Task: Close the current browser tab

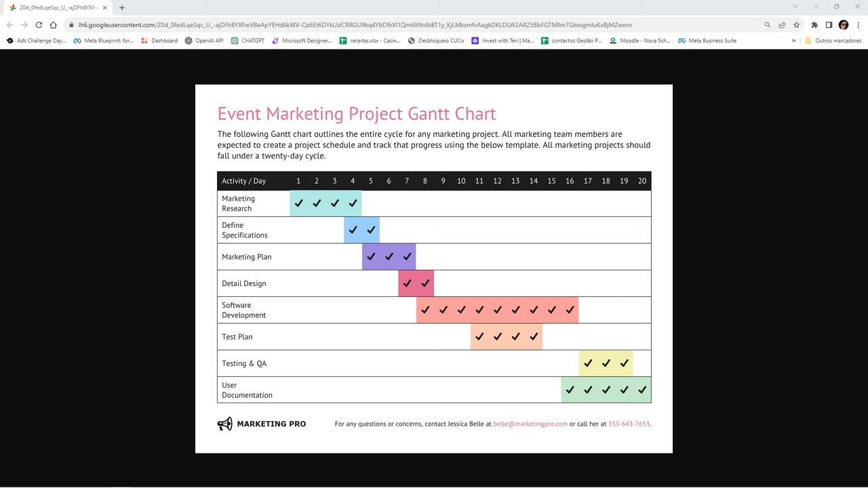Action: tap(104, 7)
